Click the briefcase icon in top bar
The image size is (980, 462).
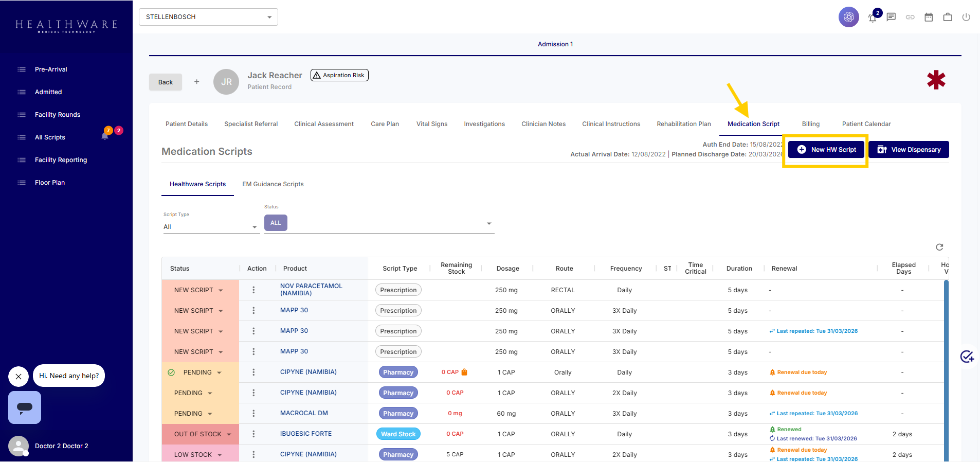948,17
